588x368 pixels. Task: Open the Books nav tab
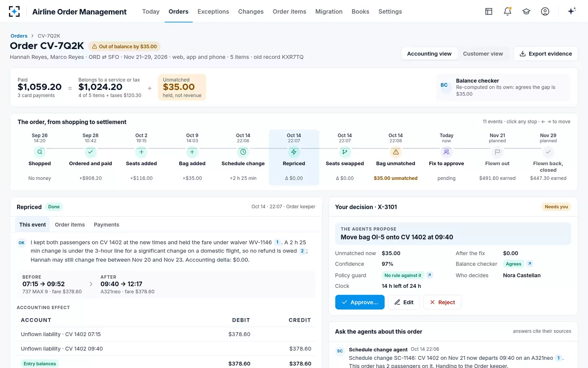tap(361, 11)
